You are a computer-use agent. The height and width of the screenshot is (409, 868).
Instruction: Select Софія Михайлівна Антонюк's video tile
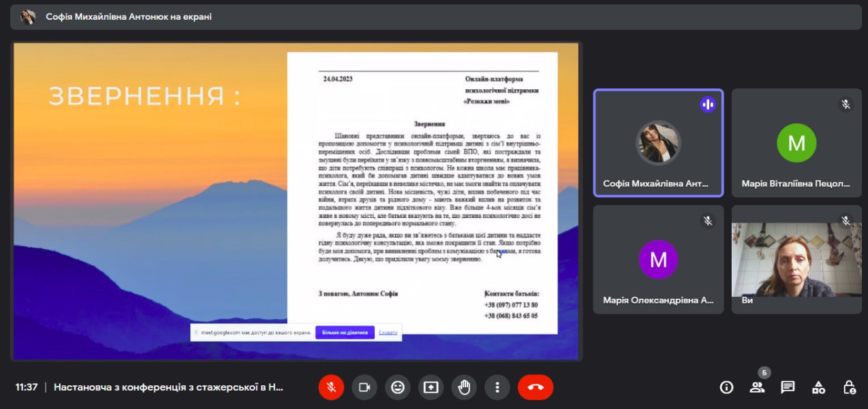pyautogui.click(x=658, y=143)
